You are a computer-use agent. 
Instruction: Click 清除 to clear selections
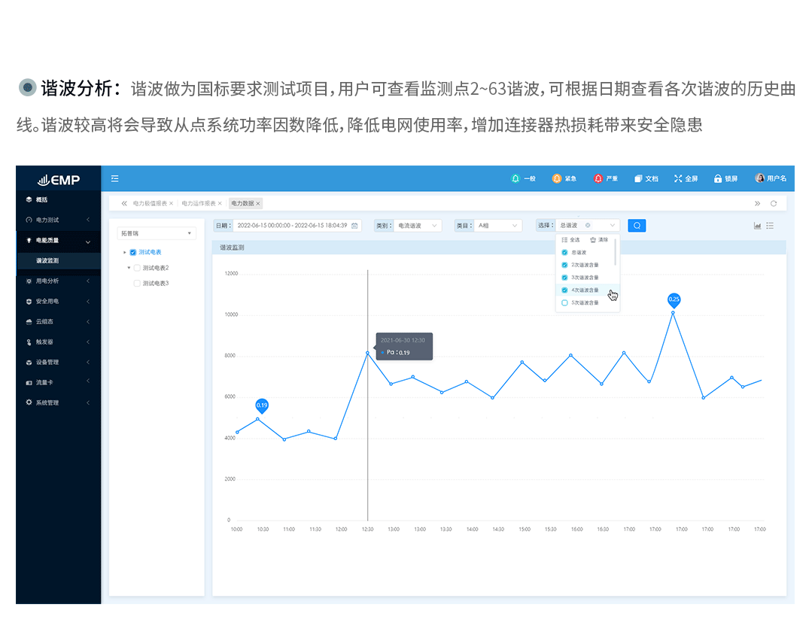(599, 239)
